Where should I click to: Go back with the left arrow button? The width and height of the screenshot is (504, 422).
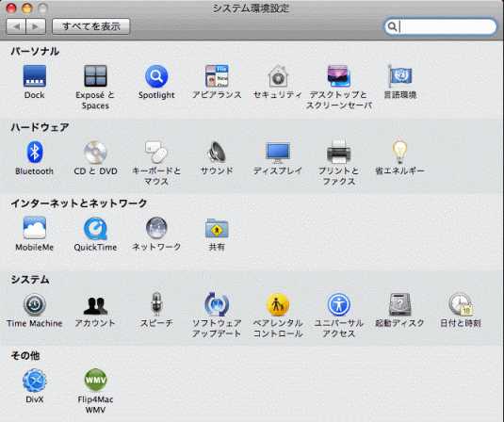[16, 26]
